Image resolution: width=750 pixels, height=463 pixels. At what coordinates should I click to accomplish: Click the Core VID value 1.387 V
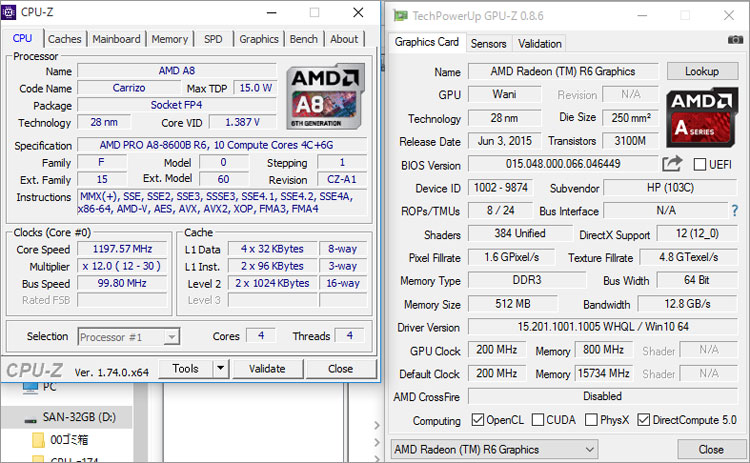(x=243, y=122)
